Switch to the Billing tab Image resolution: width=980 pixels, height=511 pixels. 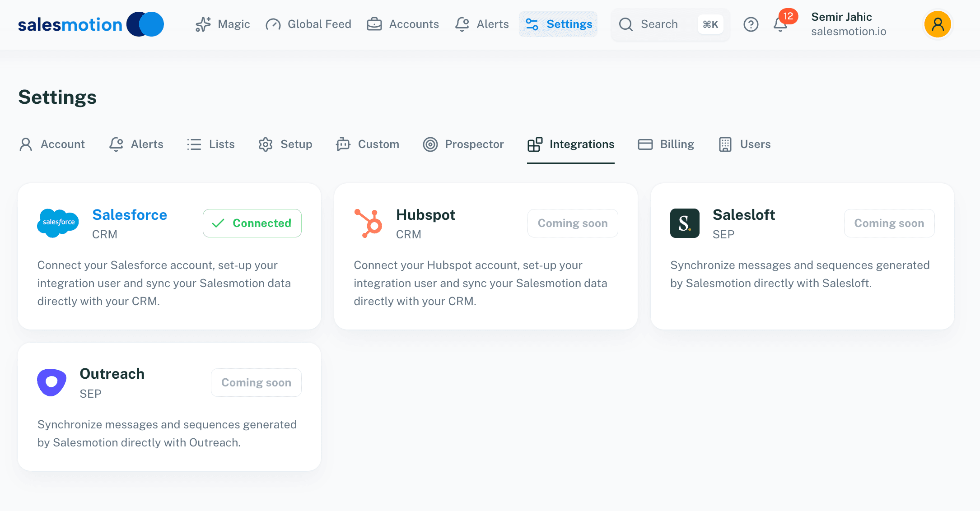[x=666, y=144]
